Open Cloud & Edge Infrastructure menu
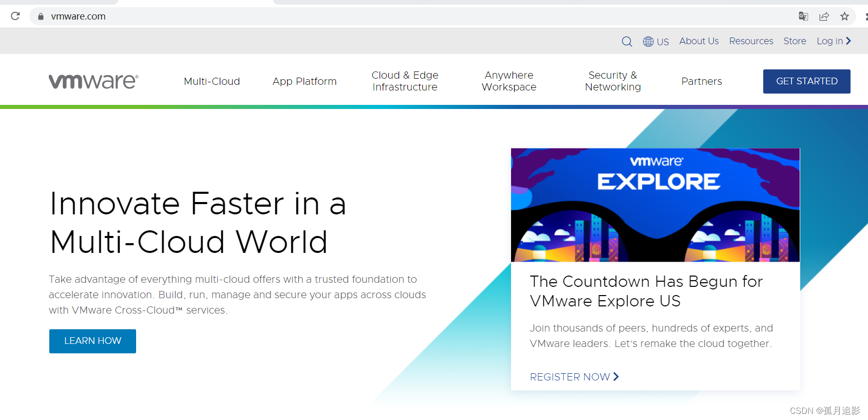The height and width of the screenshot is (420, 868). (405, 81)
